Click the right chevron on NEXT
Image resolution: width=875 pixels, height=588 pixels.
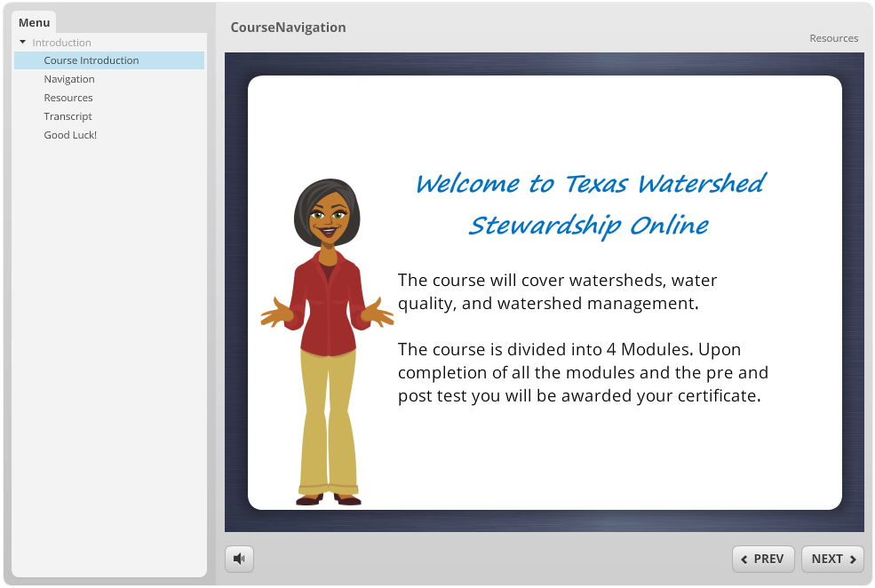(853, 560)
